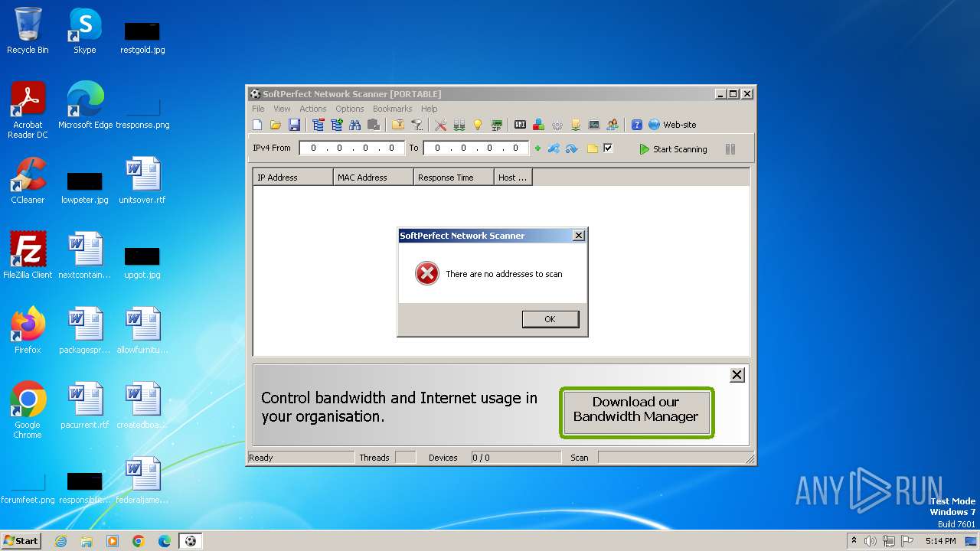Create a new scan list via toolbar
Screen dimensions: 980x551
[257, 125]
